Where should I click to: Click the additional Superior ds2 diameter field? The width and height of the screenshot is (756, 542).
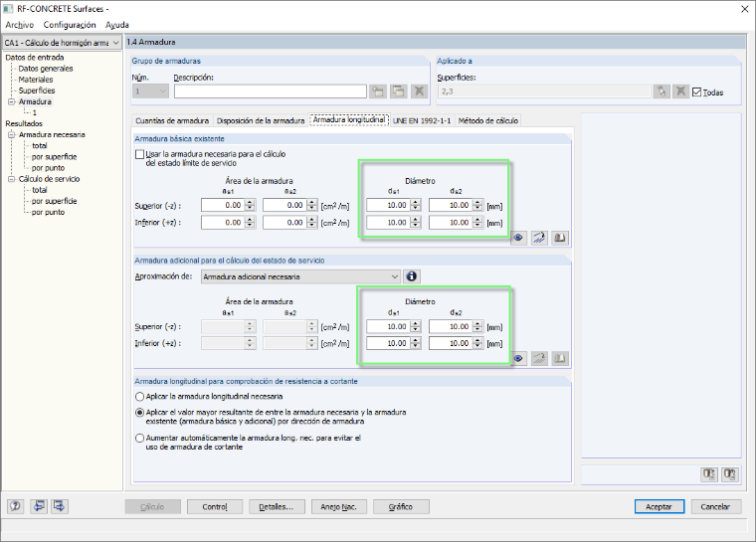click(451, 326)
